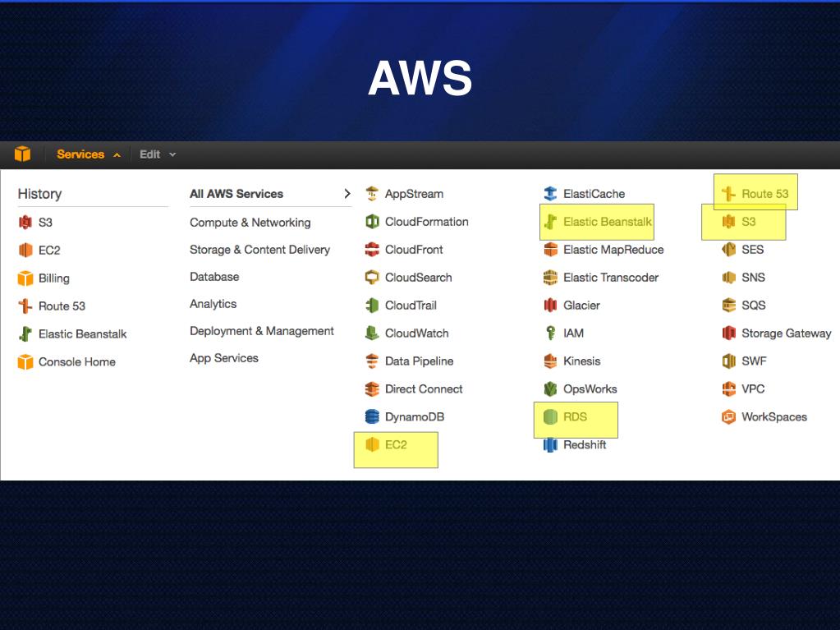
Task: Click the highlighted EC2 service icon
Action: [x=372, y=444]
